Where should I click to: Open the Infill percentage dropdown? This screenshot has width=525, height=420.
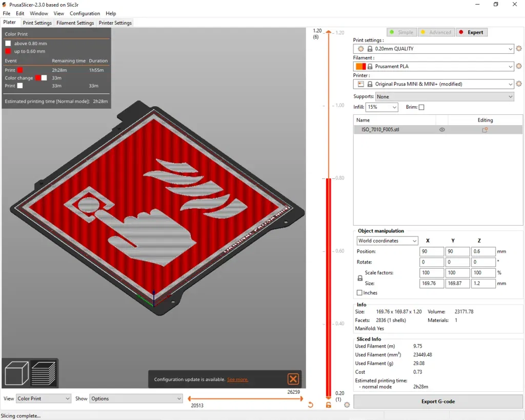pos(381,107)
